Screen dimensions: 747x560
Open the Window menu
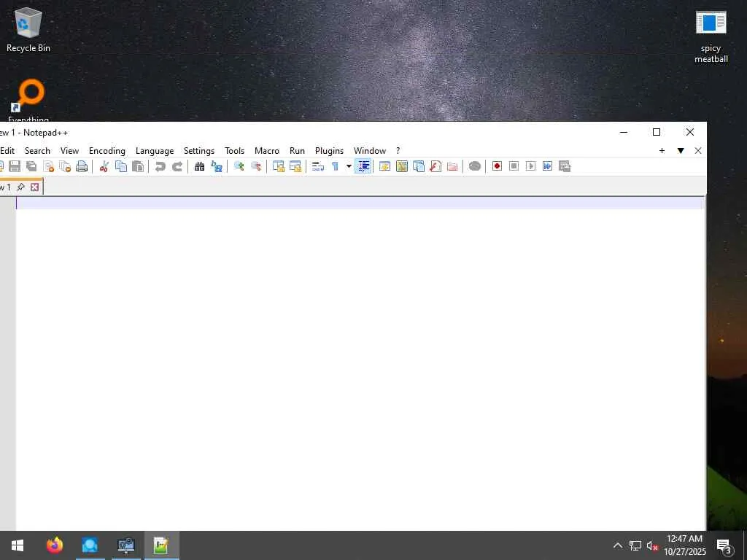(x=370, y=150)
